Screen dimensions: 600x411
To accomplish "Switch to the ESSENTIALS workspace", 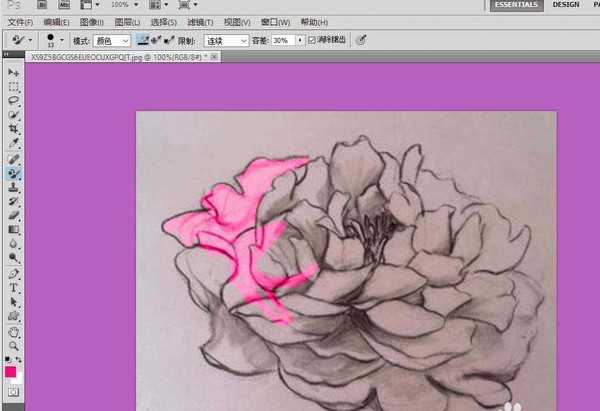I will (x=516, y=5).
